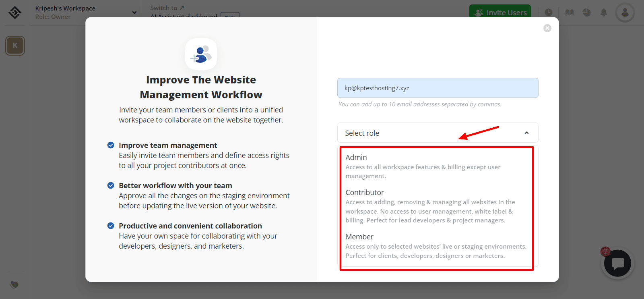Choose the Contributor role option
This screenshot has width=644, height=299.
(437, 206)
